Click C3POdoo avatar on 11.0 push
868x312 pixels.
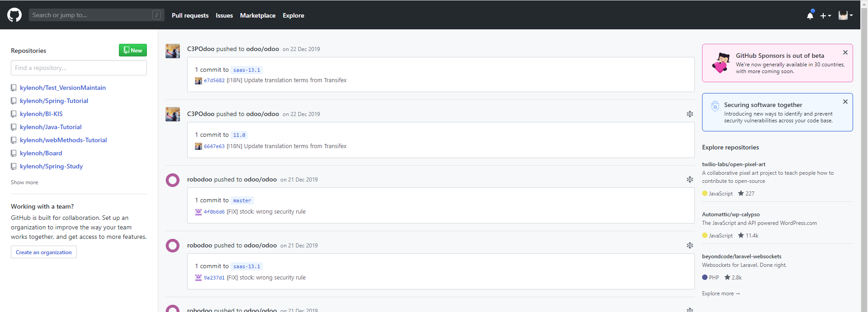(x=173, y=114)
